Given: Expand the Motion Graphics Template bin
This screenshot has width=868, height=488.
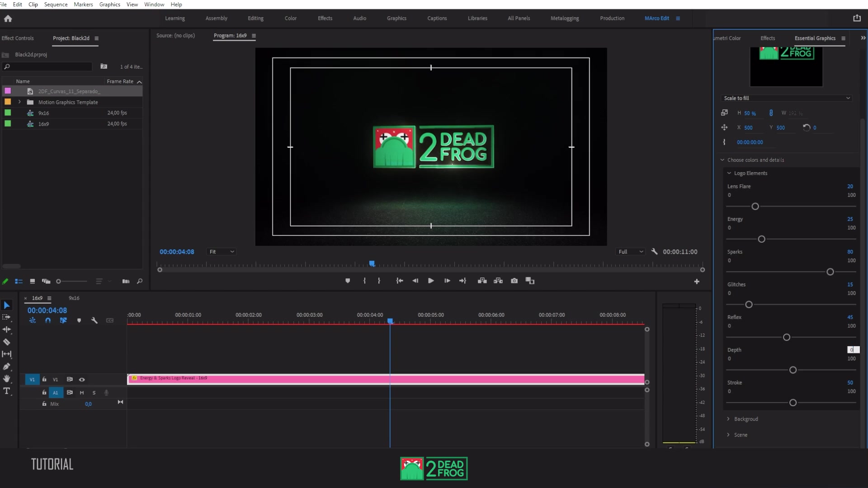Looking at the screenshot, I should (19, 102).
